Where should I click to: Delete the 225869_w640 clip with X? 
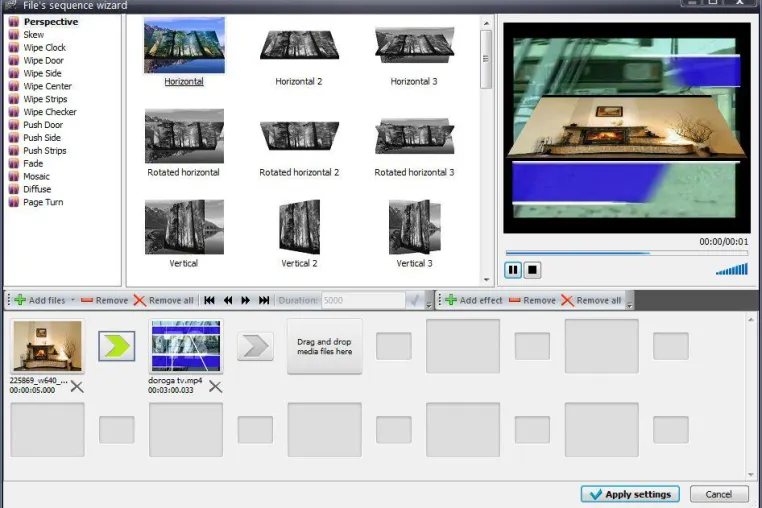pyautogui.click(x=77, y=387)
